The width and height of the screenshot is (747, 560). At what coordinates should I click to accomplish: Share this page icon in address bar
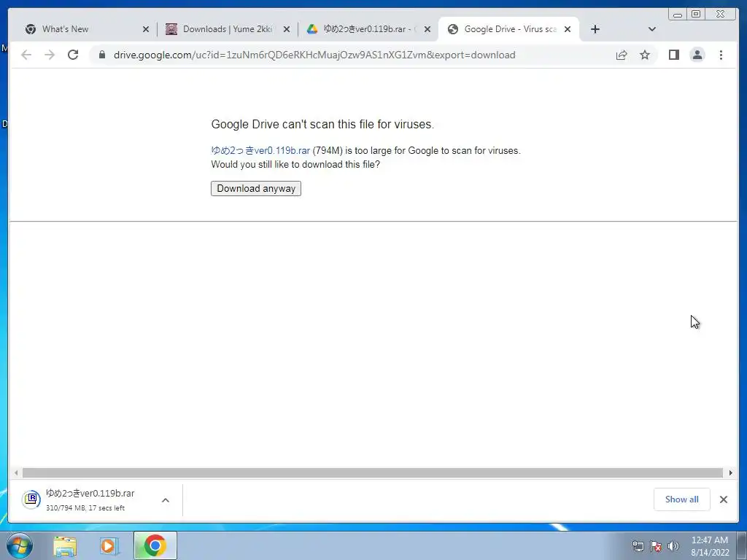[x=622, y=55]
